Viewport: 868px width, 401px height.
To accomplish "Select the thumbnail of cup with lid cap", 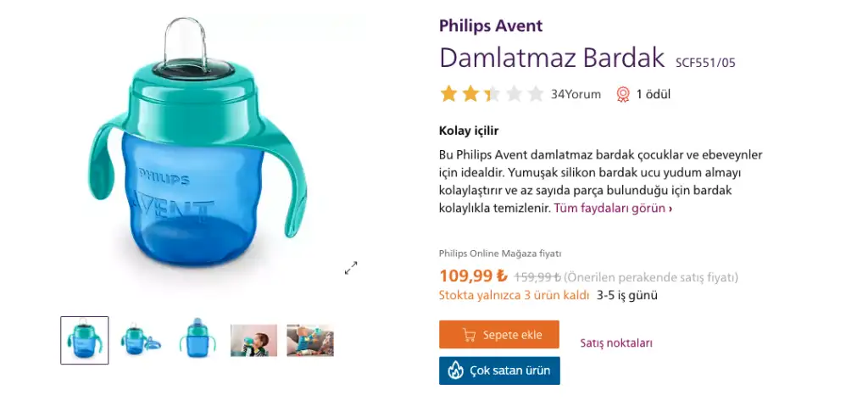I will coord(198,338).
